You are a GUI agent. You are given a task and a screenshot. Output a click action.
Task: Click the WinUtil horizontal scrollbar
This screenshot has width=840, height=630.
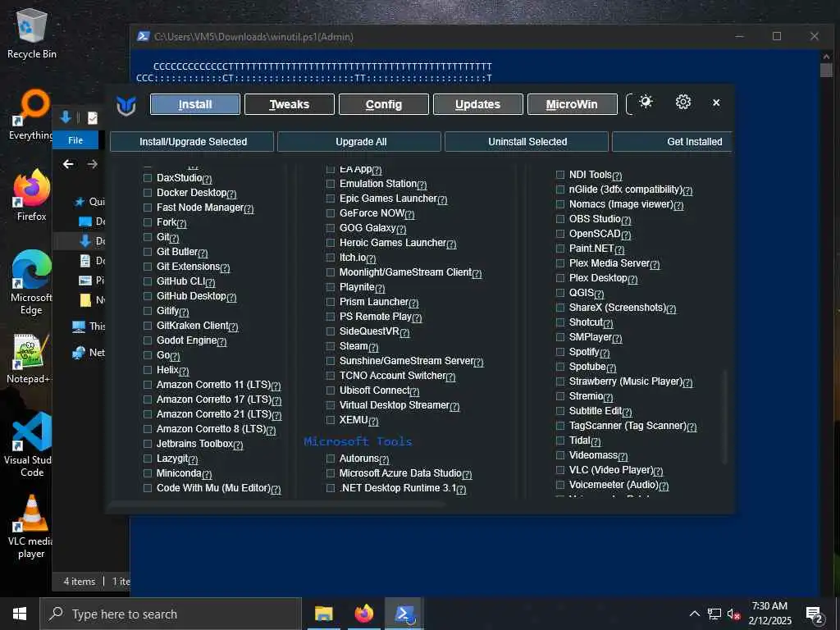click(276, 504)
